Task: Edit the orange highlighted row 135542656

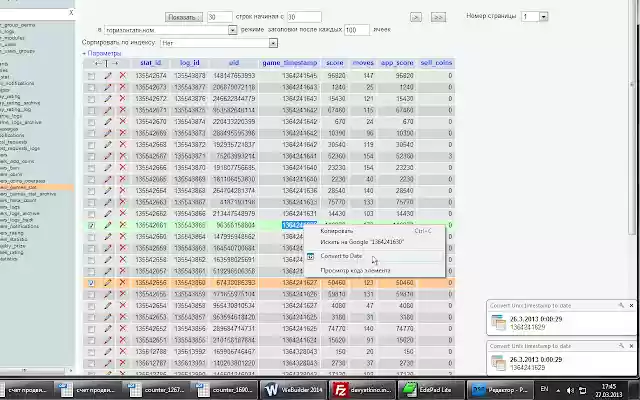Action: [108, 282]
